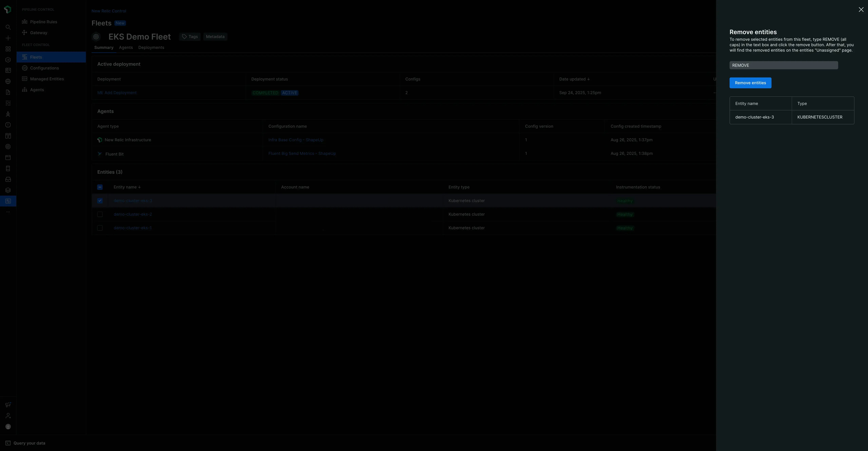Click the New Relic logo icon

click(8, 10)
